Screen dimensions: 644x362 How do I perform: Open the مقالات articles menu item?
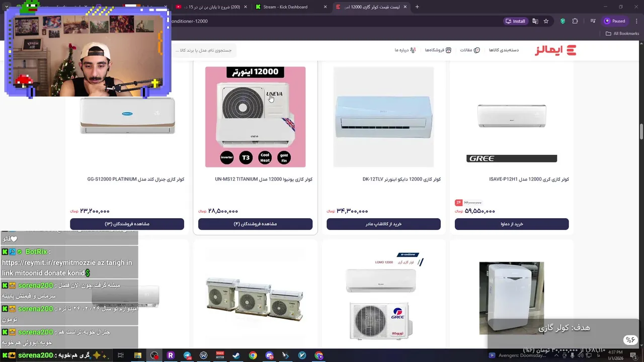pos(470,50)
